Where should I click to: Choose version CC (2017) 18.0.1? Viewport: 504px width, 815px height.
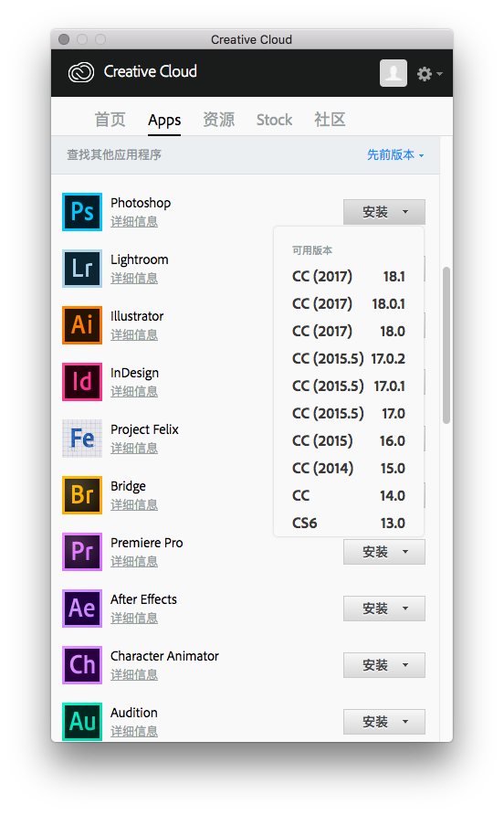(x=349, y=304)
